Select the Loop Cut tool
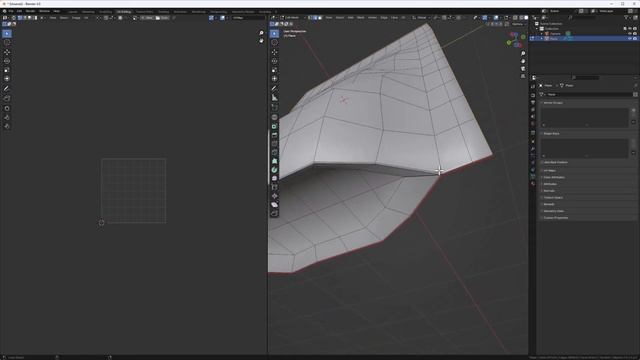 tap(274, 144)
